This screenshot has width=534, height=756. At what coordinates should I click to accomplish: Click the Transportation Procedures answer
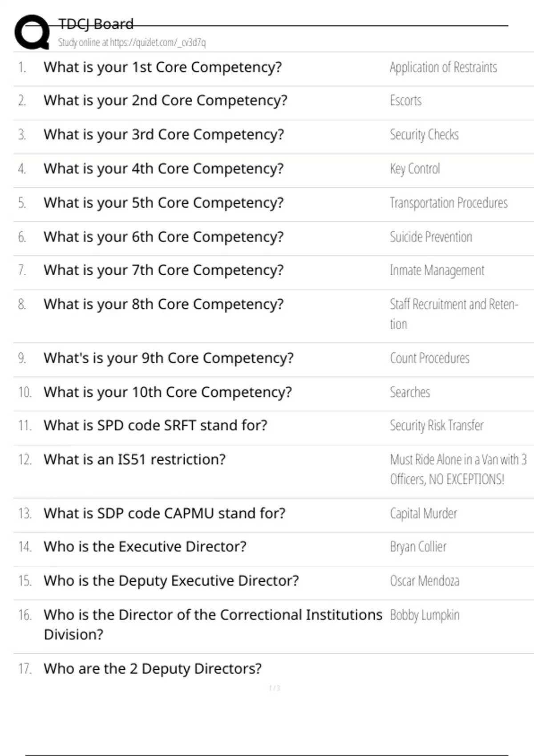pyautogui.click(x=449, y=203)
